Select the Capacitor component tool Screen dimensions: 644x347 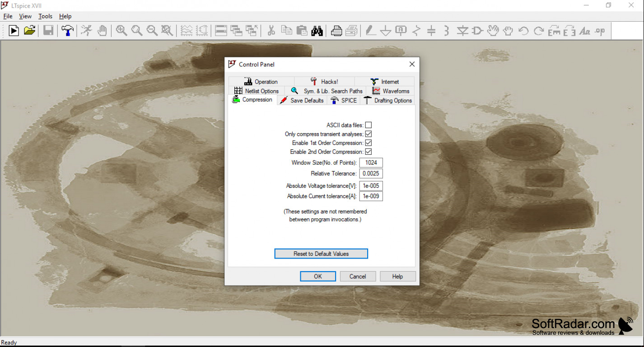(431, 31)
